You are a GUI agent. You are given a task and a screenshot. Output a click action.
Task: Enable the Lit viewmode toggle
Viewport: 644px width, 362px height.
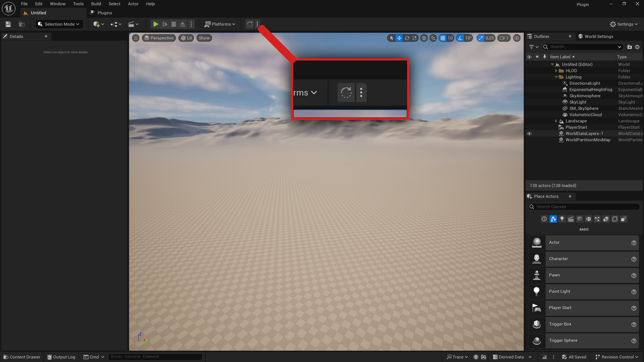pyautogui.click(x=186, y=38)
